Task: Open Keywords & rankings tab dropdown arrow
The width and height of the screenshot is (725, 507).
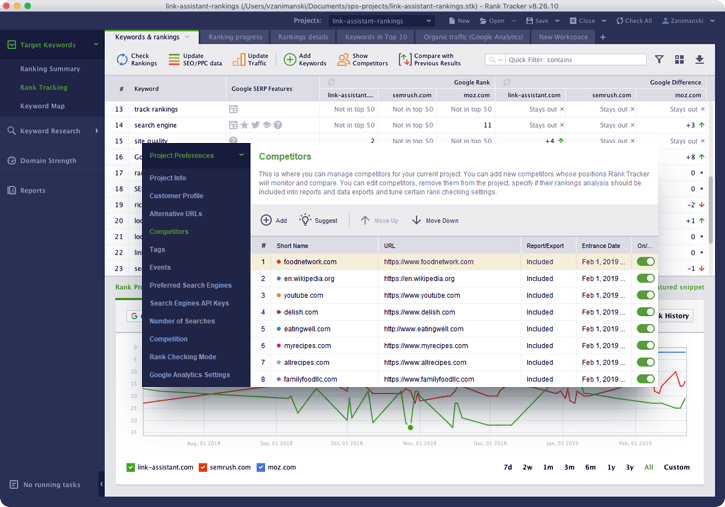Action: [187, 37]
